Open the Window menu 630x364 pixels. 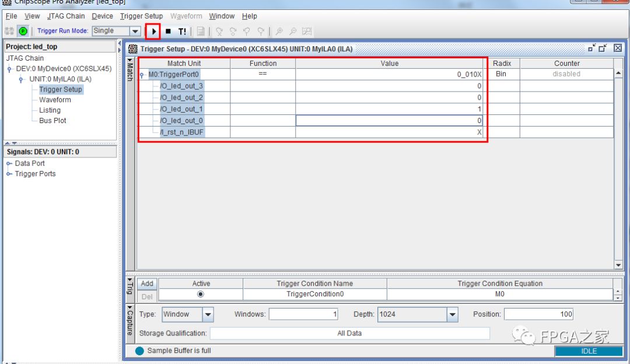(x=222, y=16)
